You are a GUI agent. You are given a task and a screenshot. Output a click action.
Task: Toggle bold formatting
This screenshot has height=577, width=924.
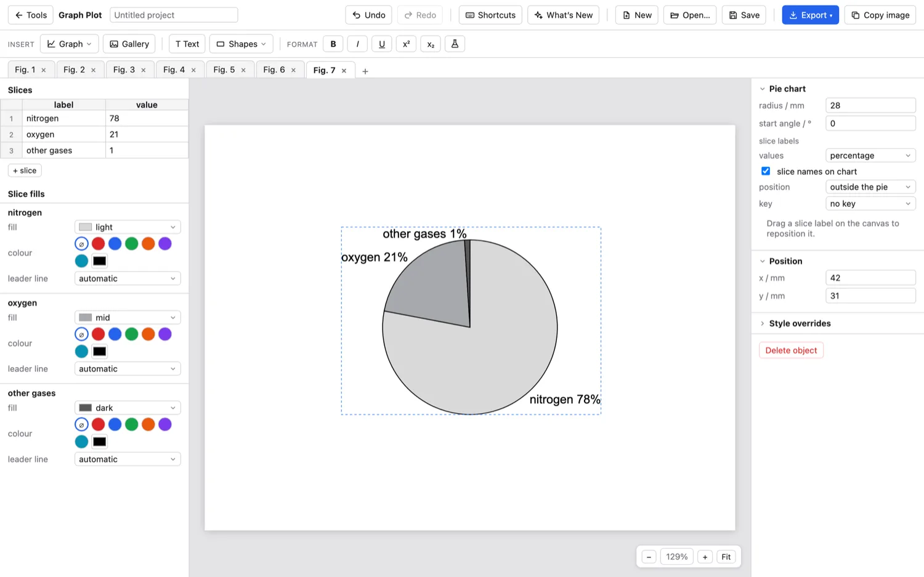pyautogui.click(x=333, y=44)
